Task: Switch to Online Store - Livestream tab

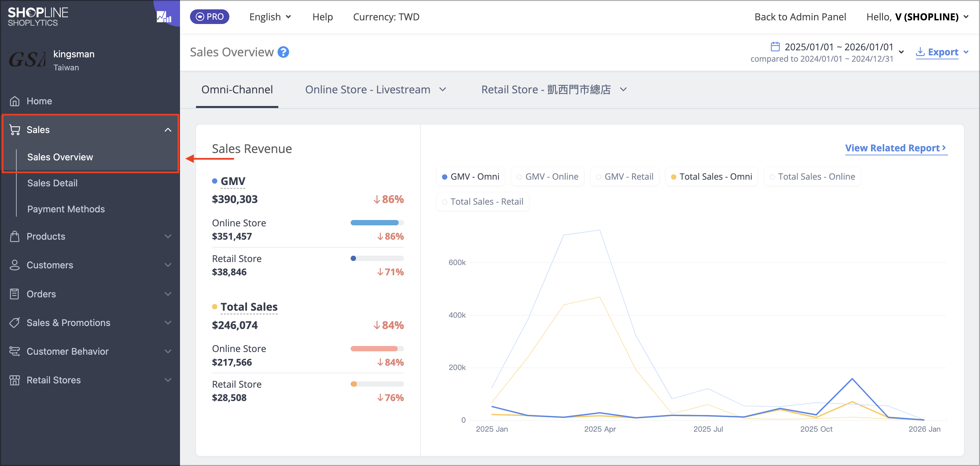Action: point(375,89)
